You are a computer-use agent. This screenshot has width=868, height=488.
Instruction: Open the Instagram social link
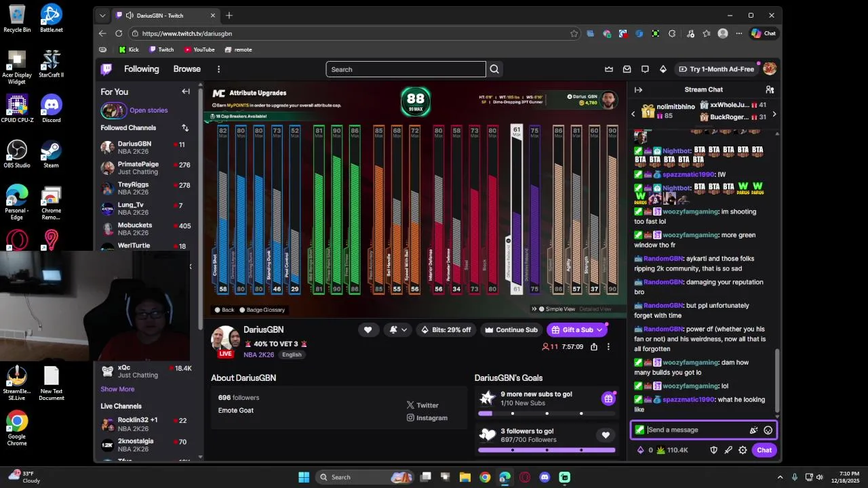coord(427,418)
